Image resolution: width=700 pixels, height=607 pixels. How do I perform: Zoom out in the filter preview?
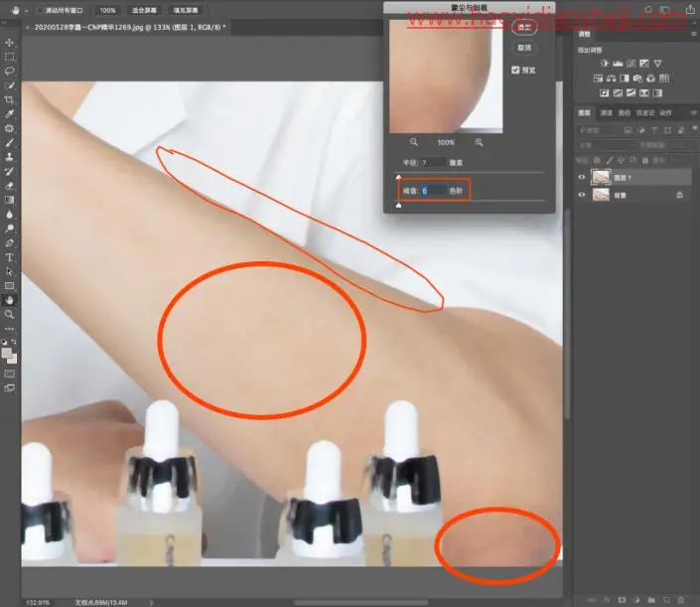(x=414, y=142)
